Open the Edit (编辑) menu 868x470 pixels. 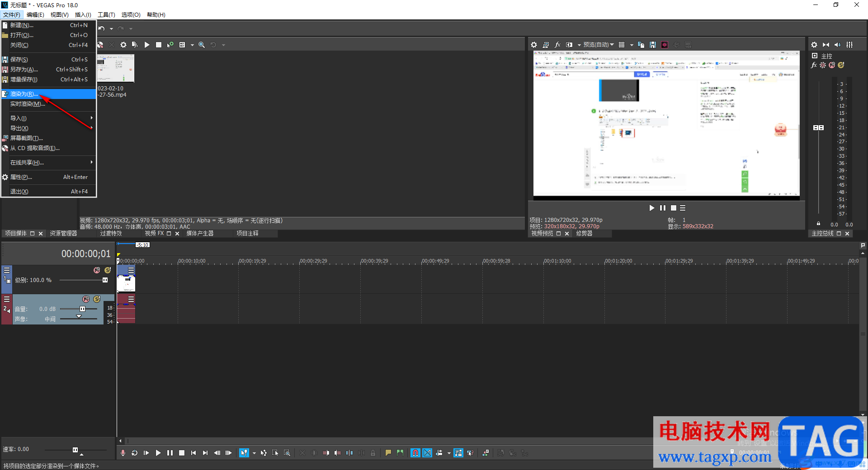35,14
